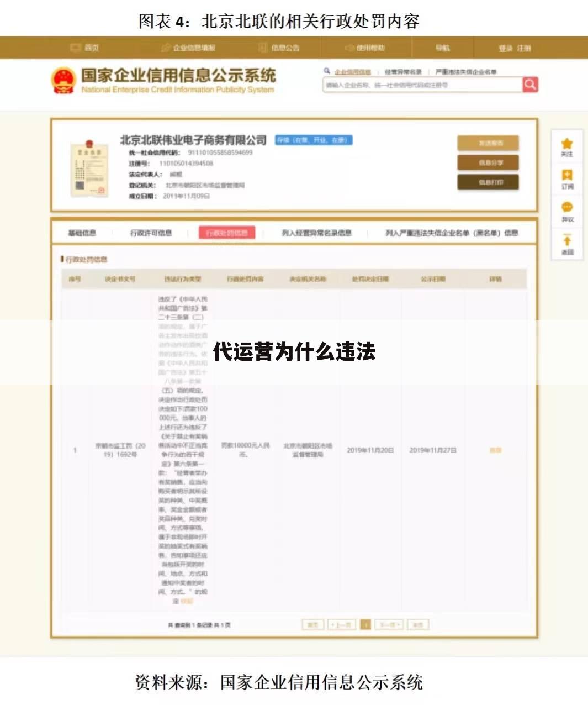588x705 pixels.
Task: Click the authority cell 北京市朝阳区市场监督管理局 in row 1
Action: pos(308,450)
